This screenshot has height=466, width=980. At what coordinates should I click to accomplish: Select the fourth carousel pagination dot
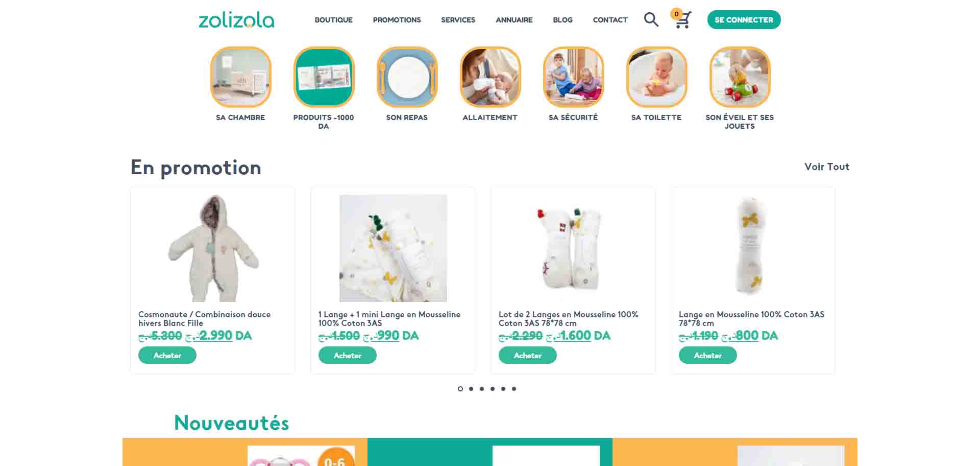(x=493, y=389)
